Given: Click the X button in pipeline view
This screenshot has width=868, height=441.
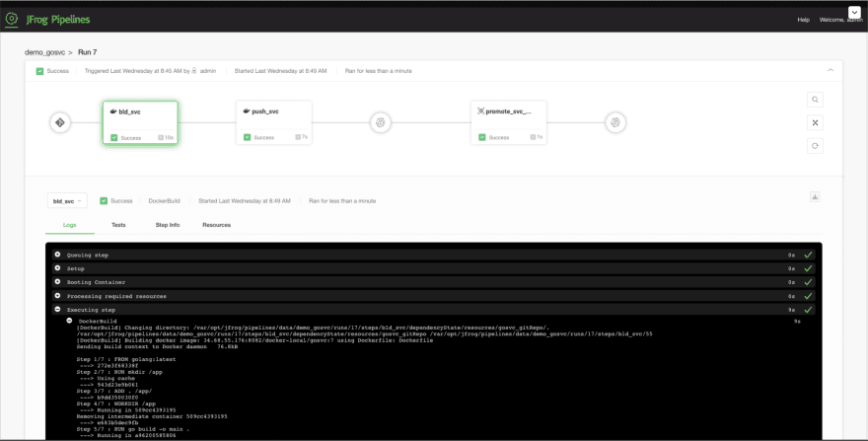Looking at the screenshot, I should tap(815, 123).
